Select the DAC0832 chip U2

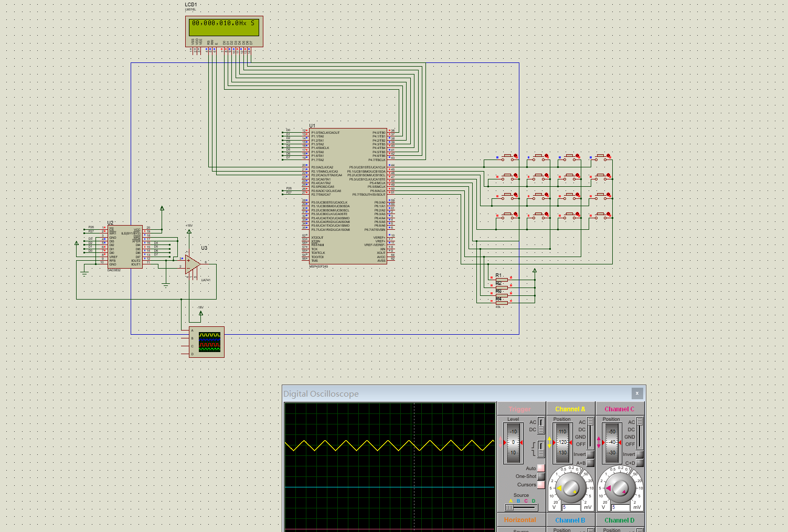pyautogui.click(x=124, y=247)
